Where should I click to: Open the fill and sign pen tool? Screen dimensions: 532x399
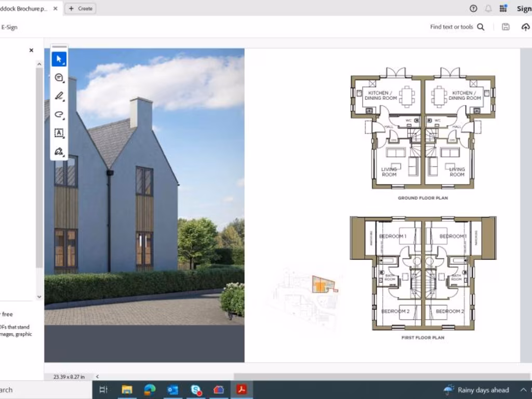59,152
